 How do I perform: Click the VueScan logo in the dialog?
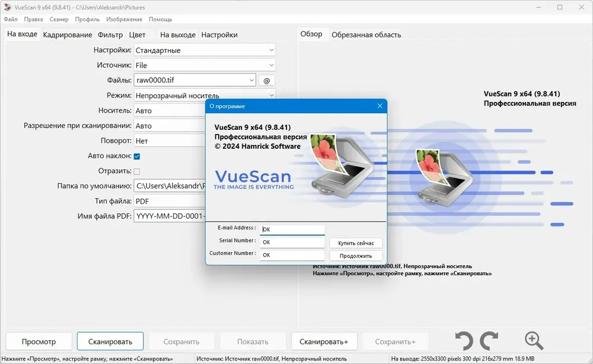tap(253, 180)
